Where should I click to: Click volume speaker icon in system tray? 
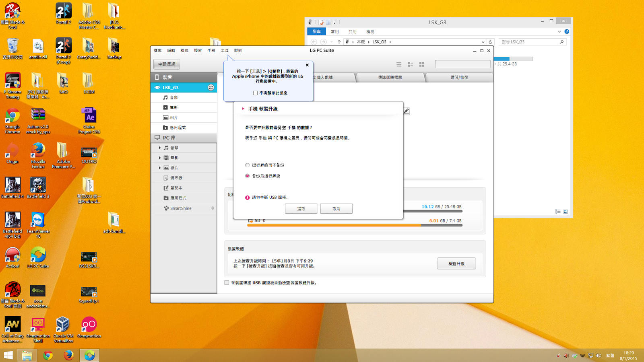pyautogui.click(x=599, y=356)
